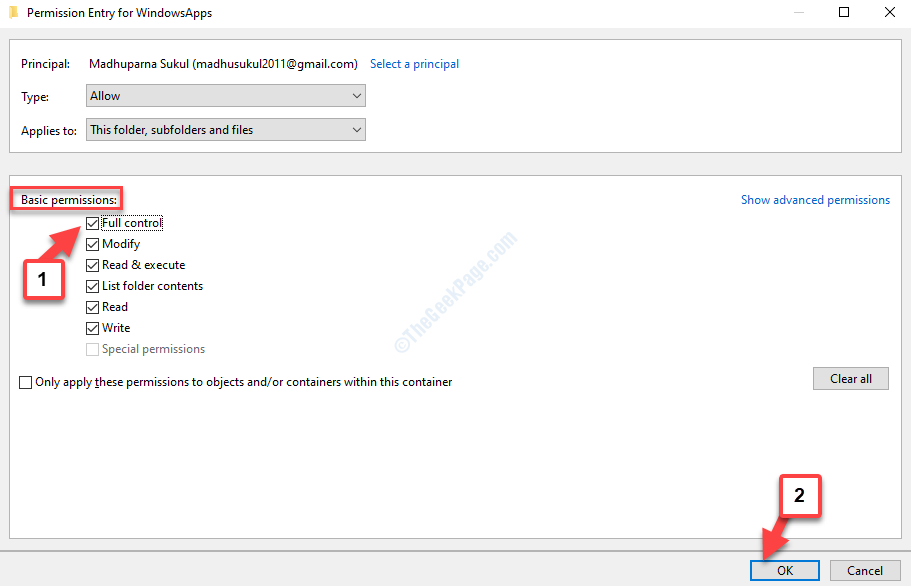Confirm changes with the OK button
This screenshot has height=586, width=911.
tap(784, 570)
